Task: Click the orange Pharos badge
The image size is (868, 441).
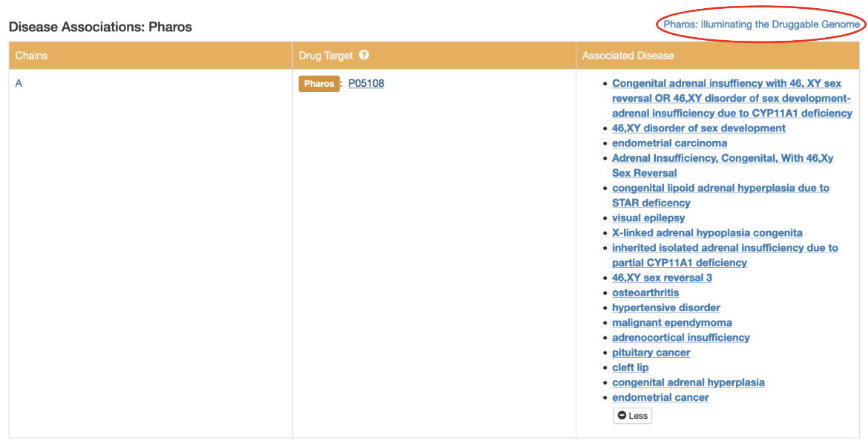Action: [x=319, y=84]
